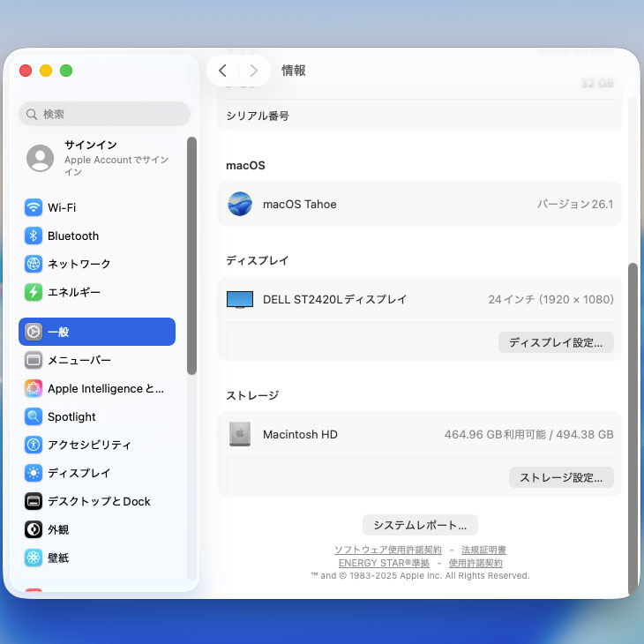644x644 pixels.
Task: Select エネルギー in the sidebar
Action: tap(97, 292)
